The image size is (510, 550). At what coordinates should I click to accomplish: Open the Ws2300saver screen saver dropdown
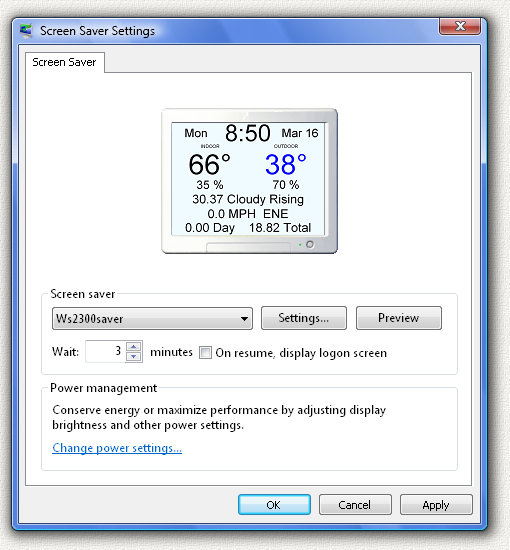click(152, 318)
